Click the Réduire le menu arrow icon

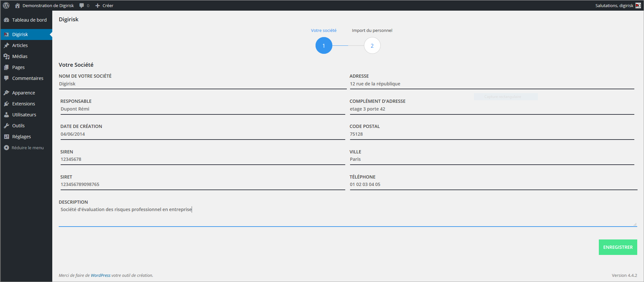click(6, 148)
